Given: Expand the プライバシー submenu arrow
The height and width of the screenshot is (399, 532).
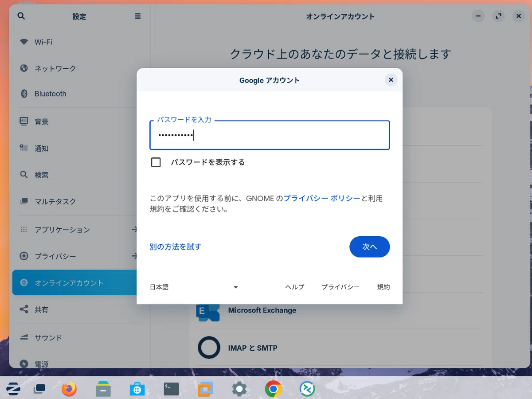Looking at the screenshot, I should click(135, 256).
